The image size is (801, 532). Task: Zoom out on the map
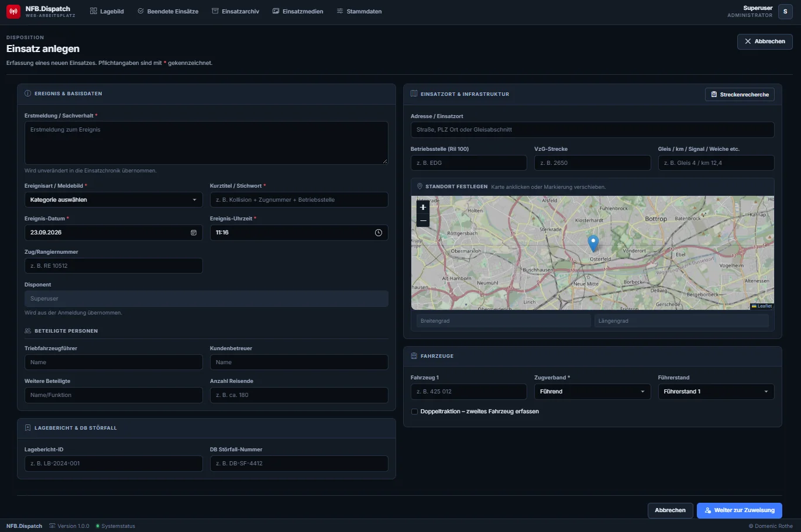[423, 220]
